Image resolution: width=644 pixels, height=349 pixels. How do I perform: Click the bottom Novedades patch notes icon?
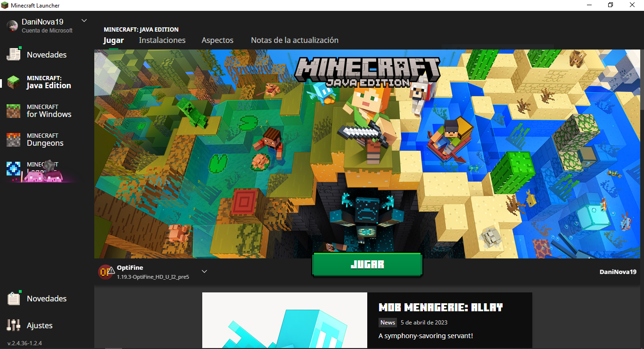pyautogui.click(x=13, y=298)
